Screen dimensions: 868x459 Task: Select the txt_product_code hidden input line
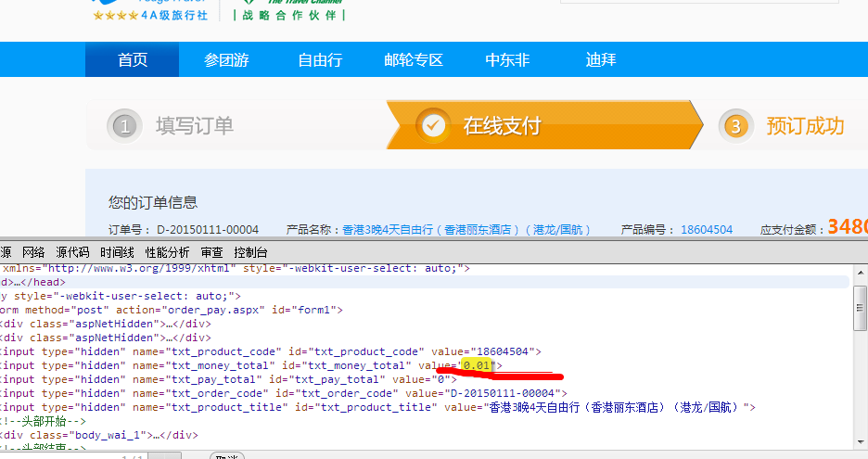point(270,351)
